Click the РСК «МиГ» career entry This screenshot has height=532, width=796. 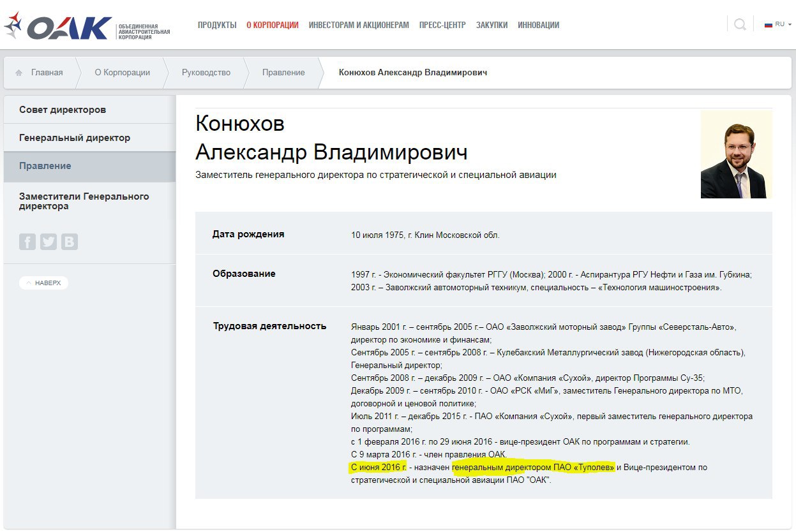(547, 397)
